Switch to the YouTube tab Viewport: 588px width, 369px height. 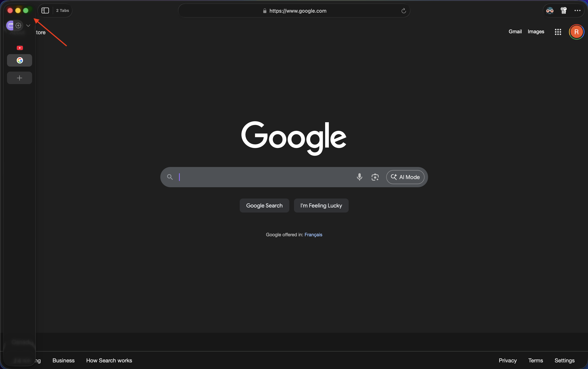coord(20,48)
